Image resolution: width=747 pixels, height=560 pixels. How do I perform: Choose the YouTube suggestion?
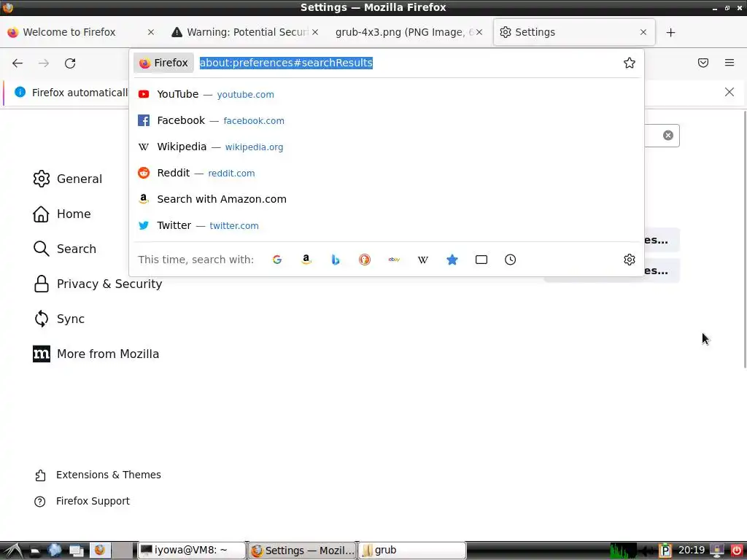pyautogui.click(x=387, y=94)
